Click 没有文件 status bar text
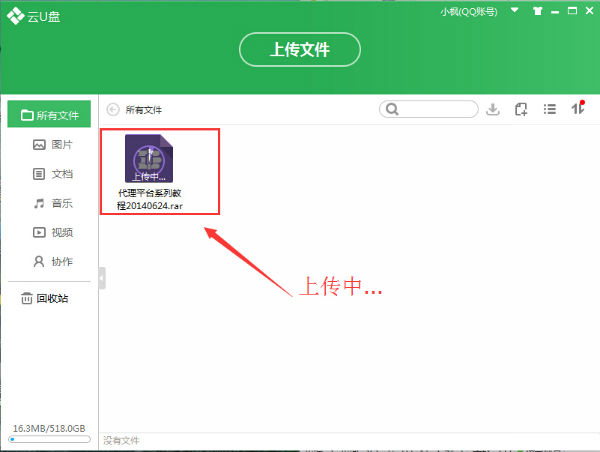The width and height of the screenshot is (600, 452). coord(121,441)
